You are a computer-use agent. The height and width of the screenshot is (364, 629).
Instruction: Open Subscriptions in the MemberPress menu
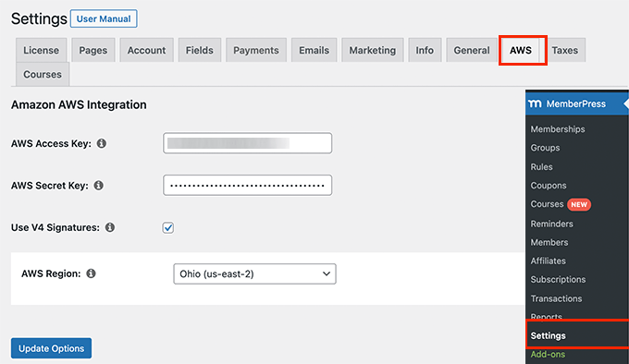tap(558, 280)
